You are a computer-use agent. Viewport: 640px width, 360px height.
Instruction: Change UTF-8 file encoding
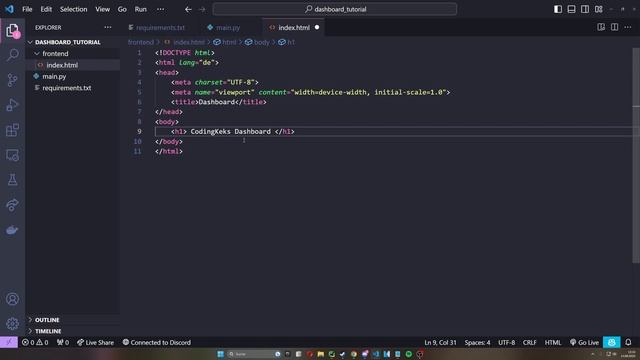click(x=507, y=342)
